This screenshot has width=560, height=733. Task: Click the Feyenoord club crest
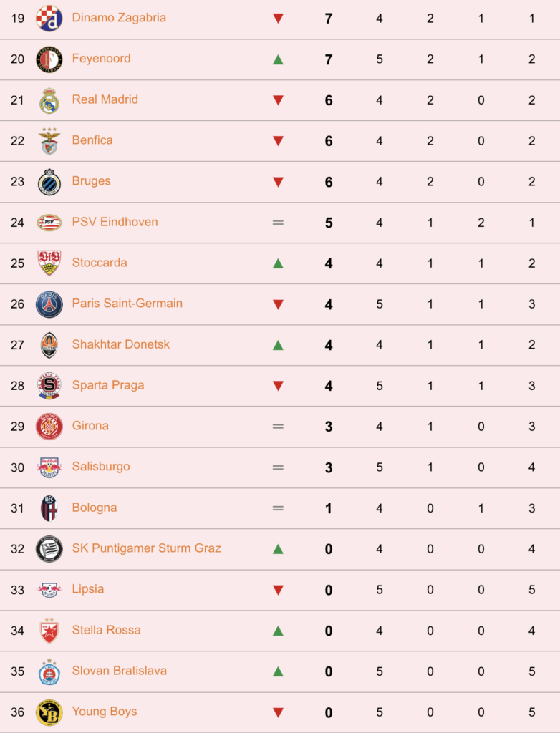point(49,59)
